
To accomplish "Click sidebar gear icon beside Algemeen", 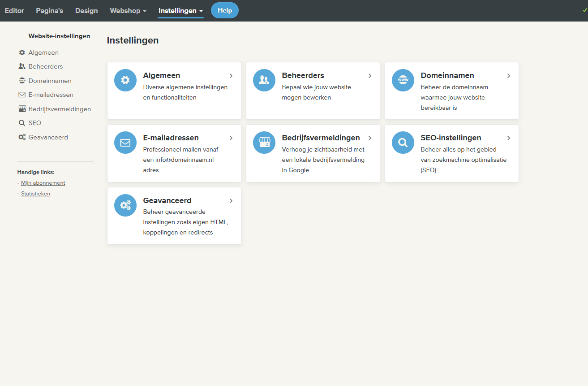I will [22, 52].
